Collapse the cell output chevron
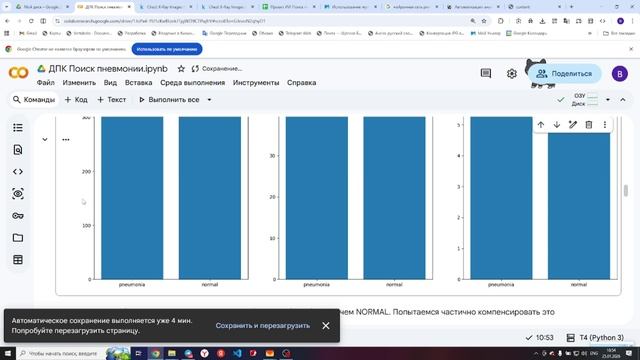640x360 pixels. pyautogui.click(x=45, y=140)
